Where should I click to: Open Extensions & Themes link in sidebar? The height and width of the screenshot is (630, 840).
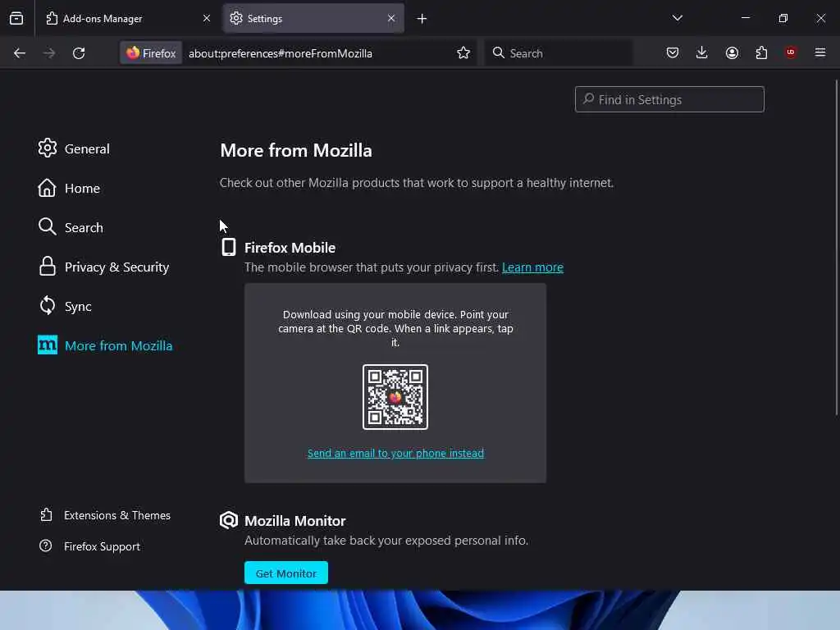pyautogui.click(x=105, y=515)
